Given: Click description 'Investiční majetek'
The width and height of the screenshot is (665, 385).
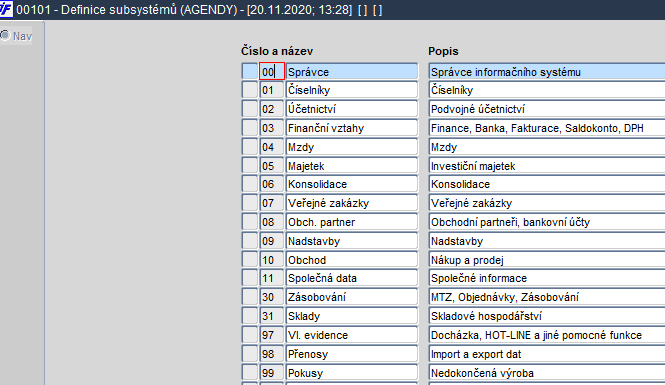Looking at the screenshot, I should pos(547,166).
